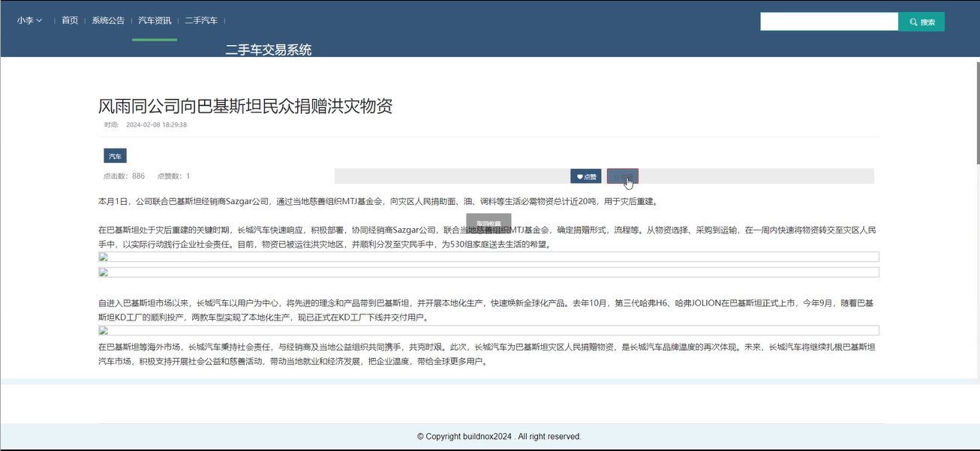Click the first broken image placeholder
Image resolution: width=980 pixels, height=451 pixels.
pyautogui.click(x=488, y=257)
